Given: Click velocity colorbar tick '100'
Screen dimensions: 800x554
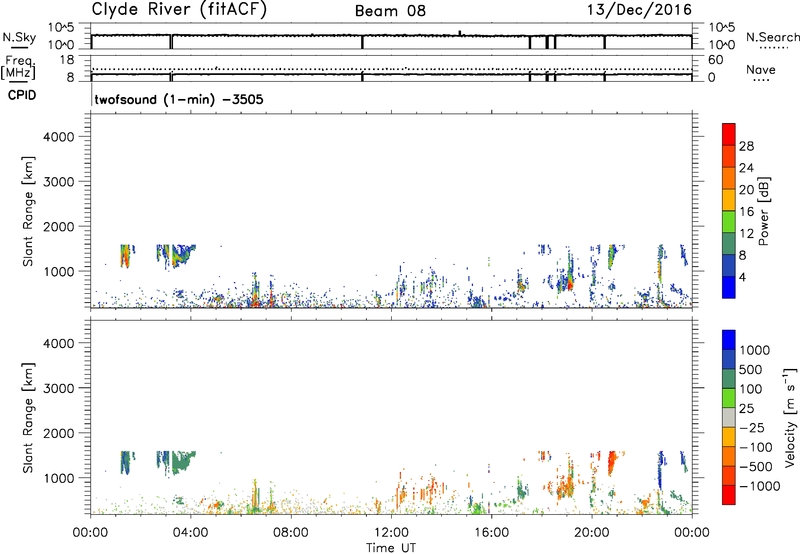Looking at the screenshot, I should pos(751,389).
